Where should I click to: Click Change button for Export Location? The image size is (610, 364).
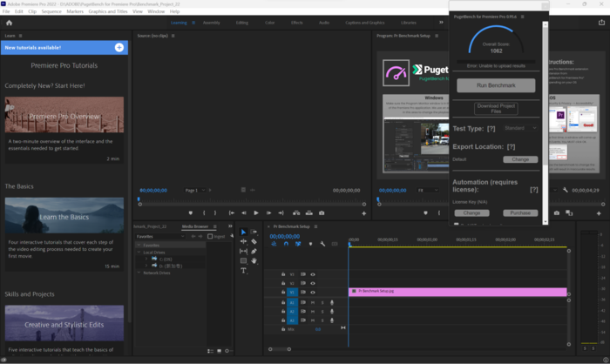(520, 159)
